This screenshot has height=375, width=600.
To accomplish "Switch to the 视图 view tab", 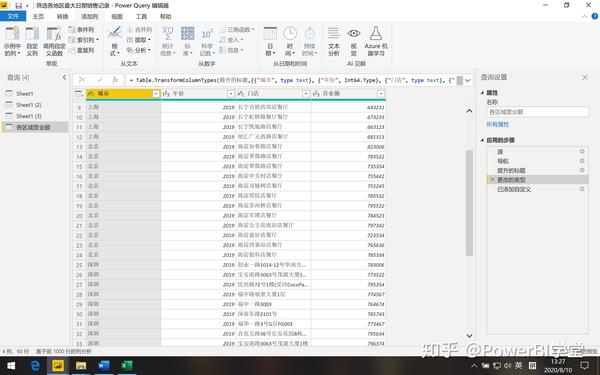I will click(x=117, y=16).
